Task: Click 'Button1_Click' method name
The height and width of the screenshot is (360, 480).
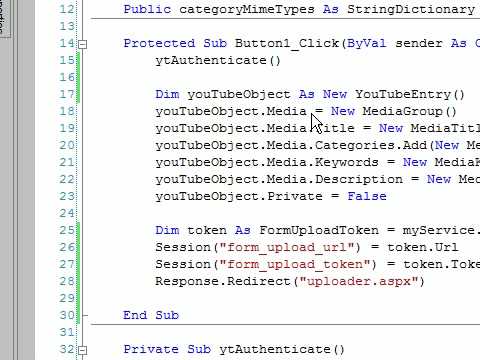Action: pos(287,44)
